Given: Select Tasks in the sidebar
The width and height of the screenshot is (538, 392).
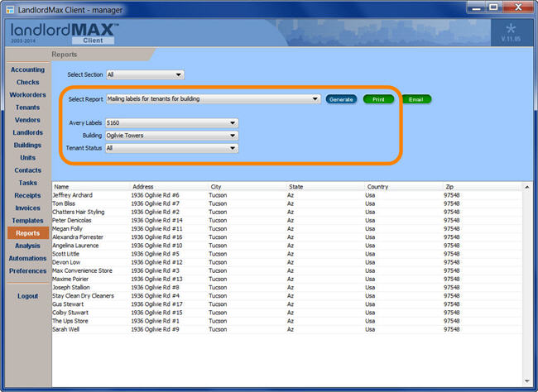Looking at the screenshot, I should tap(28, 183).
